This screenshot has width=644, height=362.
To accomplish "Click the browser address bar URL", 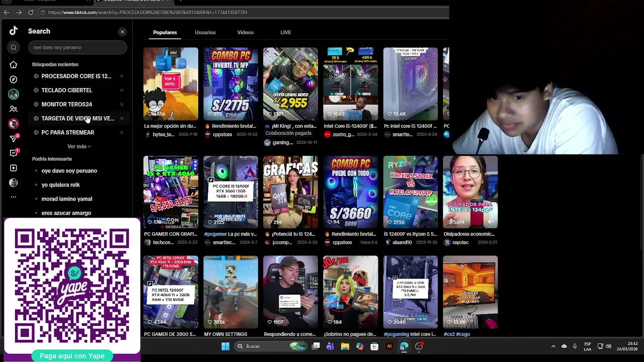I will [x=147, y=12].
